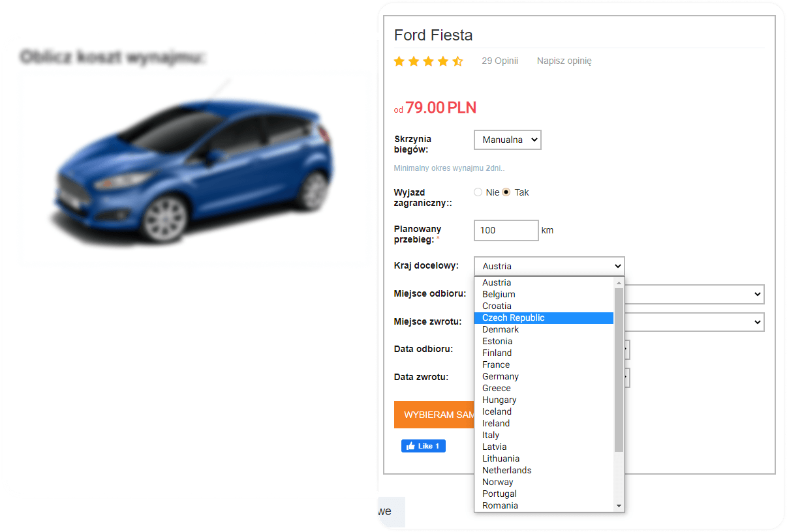Click the Facebook Like thumbs-up button

pos(423,446)
